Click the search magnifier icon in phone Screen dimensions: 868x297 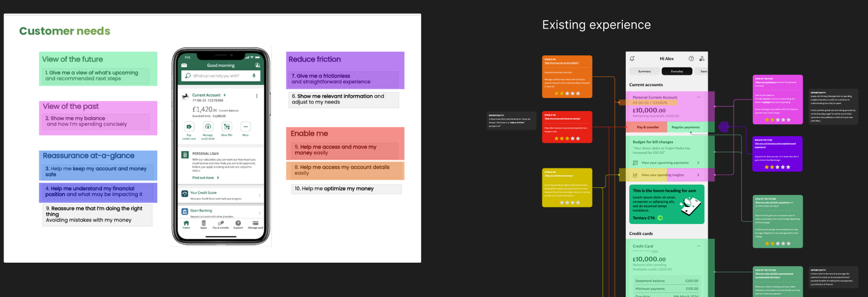(188, 76)
